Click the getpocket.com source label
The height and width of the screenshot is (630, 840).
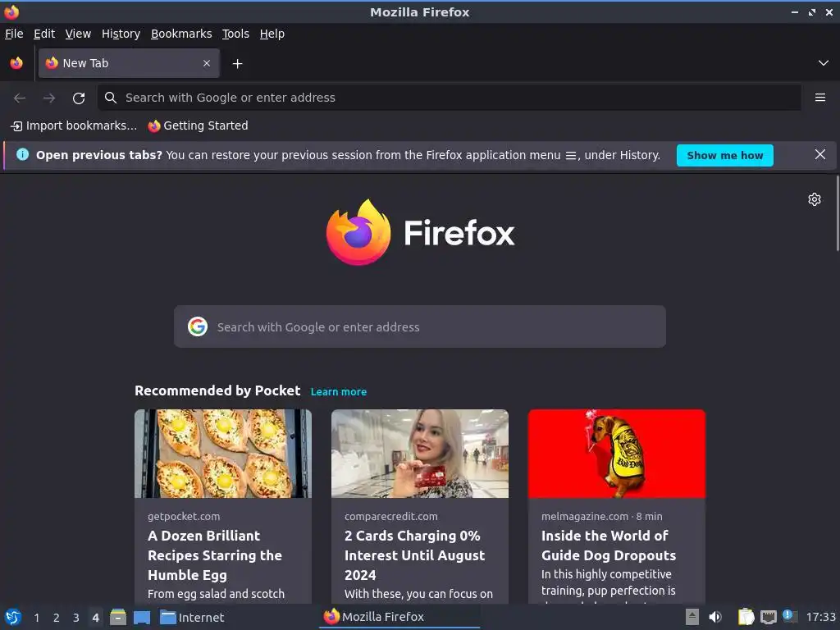pyautogui.click(x=184, y=517)
